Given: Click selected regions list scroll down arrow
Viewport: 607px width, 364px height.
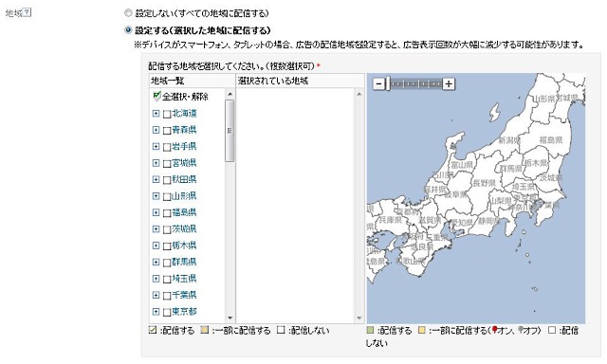Looking at the screenshot, I should [x=359, y=318].
